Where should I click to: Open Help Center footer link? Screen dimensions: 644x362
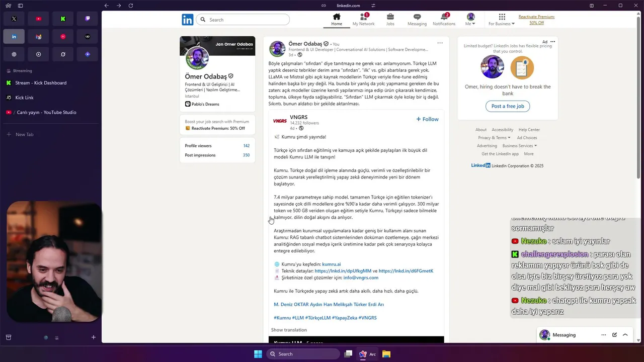(529, 130)
